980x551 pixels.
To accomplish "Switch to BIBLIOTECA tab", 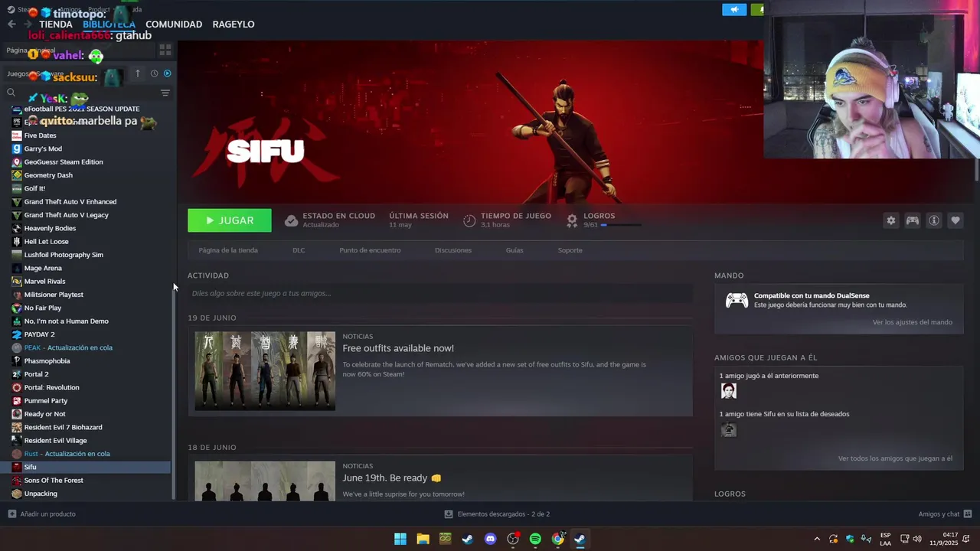I will coord(109,24).
